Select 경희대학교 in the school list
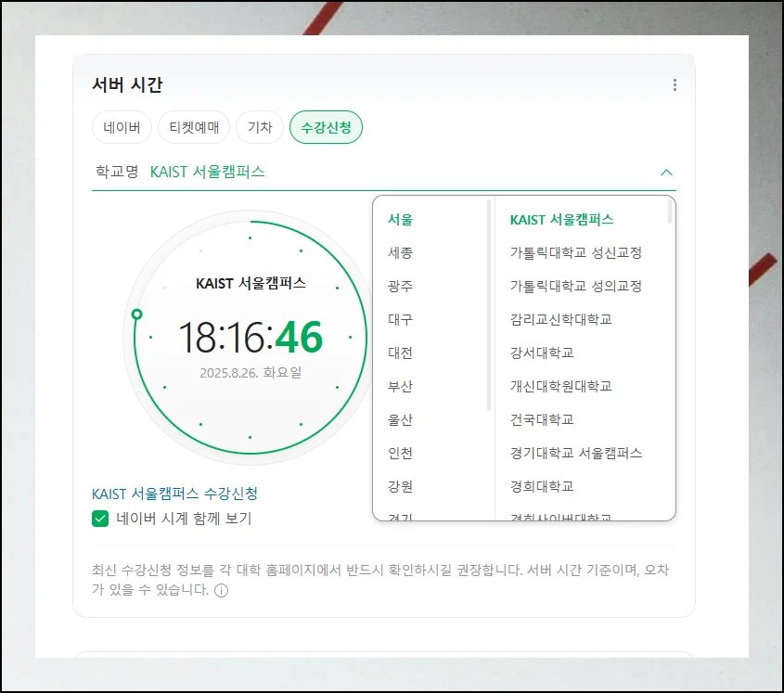The image size is (784, 693). (542, 486)
